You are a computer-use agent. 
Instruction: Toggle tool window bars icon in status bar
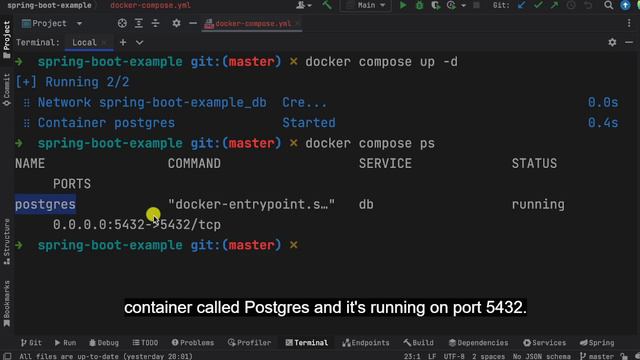pos(7,356)
